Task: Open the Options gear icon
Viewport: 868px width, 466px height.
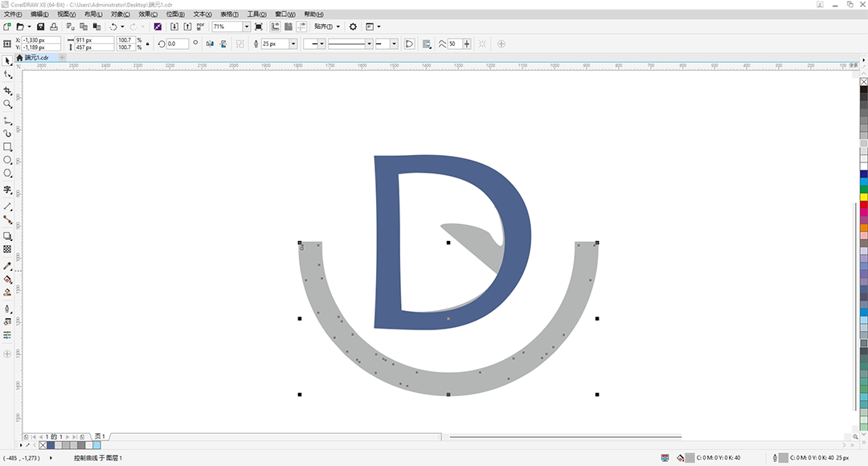Action: coord(352,27)
